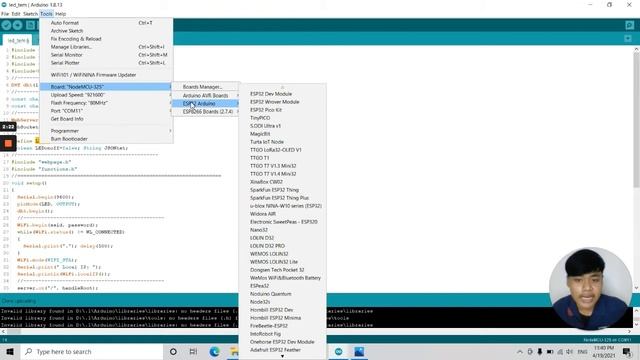Image resolution: width=640 pixels, height=360 pixels.
Task: Open Windows Start menu
Action: point(10,351)
